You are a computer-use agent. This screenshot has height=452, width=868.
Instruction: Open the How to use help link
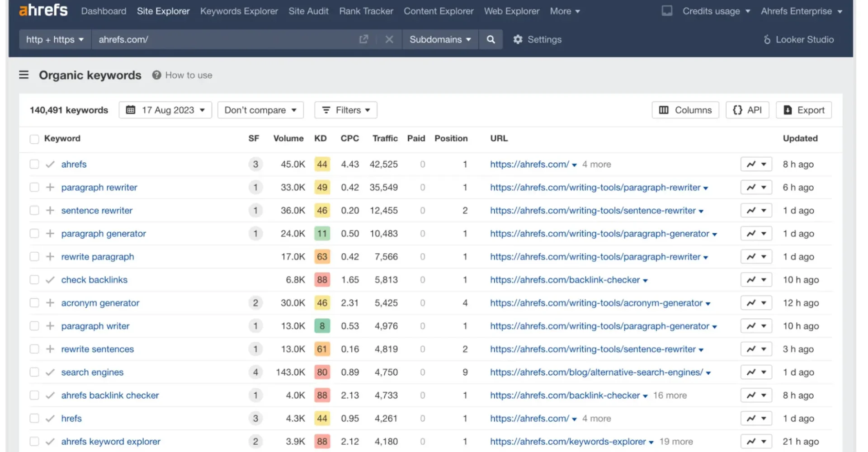[x=183, y=75]
